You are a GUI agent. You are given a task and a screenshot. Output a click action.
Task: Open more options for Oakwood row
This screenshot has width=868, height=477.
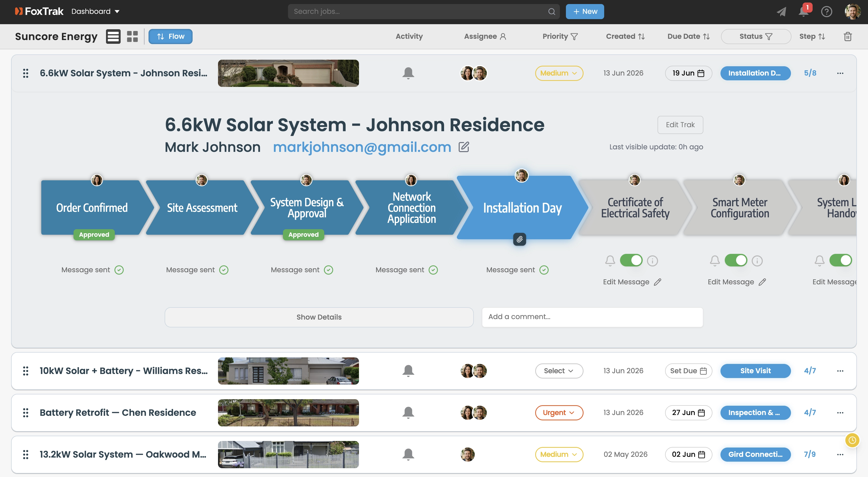pos(840,454)
